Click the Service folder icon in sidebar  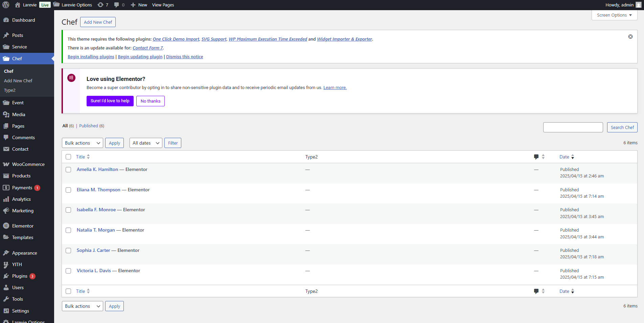pos(6,47)
